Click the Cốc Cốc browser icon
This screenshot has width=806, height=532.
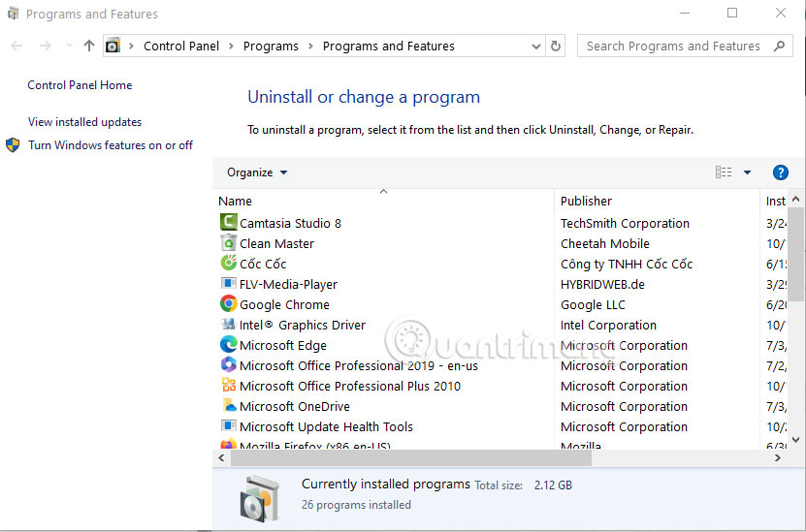[228, 263]
